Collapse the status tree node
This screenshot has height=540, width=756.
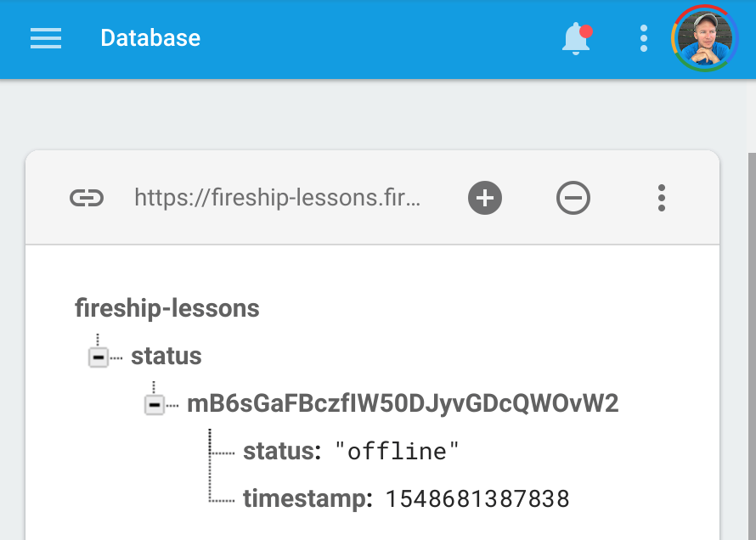pos(99,356)
